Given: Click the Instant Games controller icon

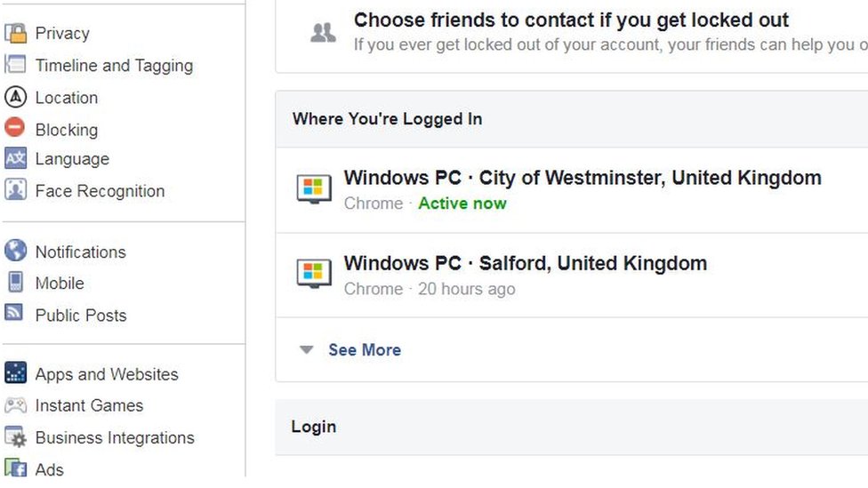Looking at the screenshot, I should [15, 405].
